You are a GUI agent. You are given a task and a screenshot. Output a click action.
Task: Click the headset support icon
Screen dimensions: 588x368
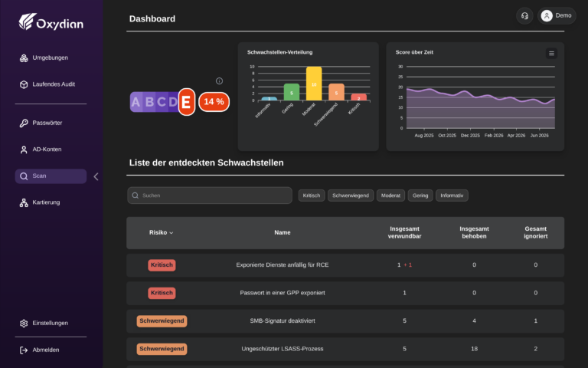point(524,16)
